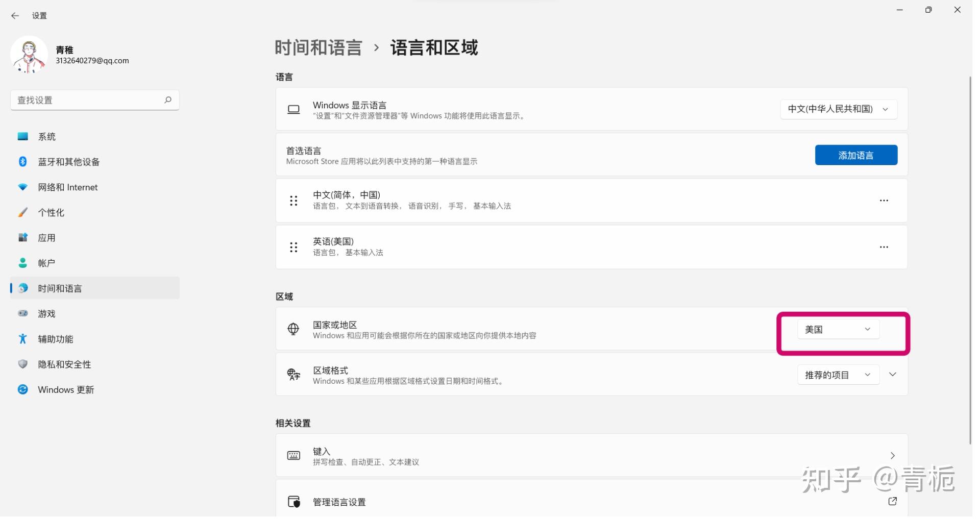Open 区域格式 dropdown 推荐的项目
The image size is (980, 519).
[845, 378]
